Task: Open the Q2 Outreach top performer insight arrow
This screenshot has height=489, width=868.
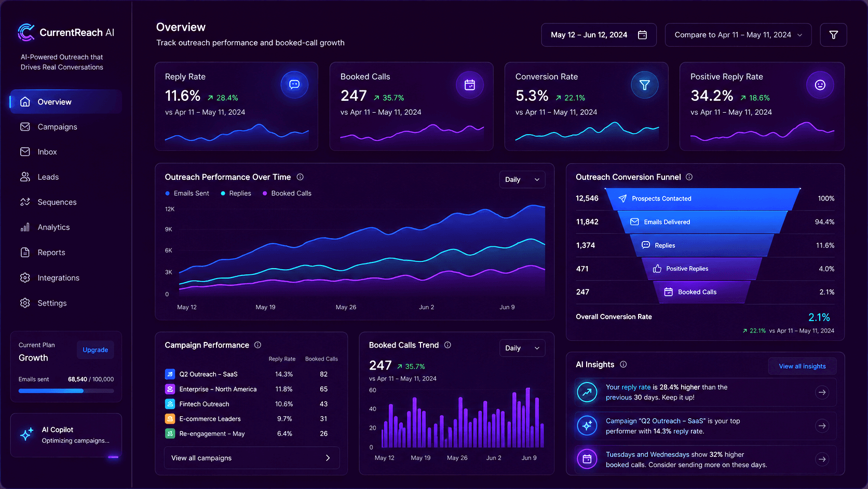Action: point(822,426)
